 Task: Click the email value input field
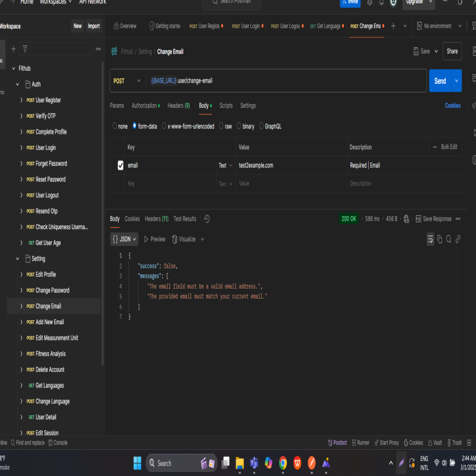click(x=290, y=165)
